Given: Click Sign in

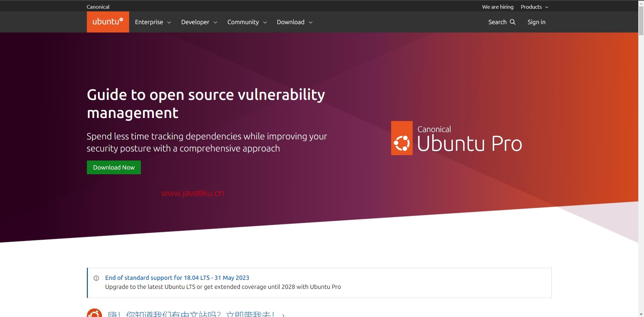Looking at the screenshot, I should click(x=536, y=22).
